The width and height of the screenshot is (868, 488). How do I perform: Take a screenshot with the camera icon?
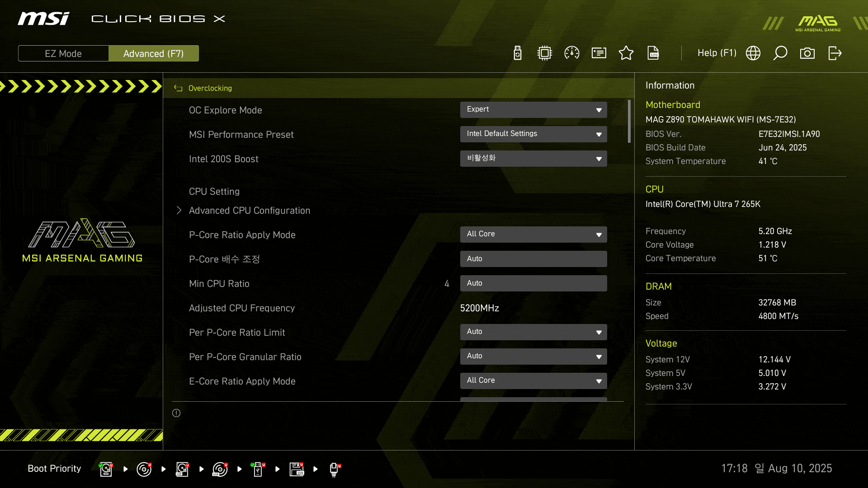pyautogui.click(x=807, y=53)
